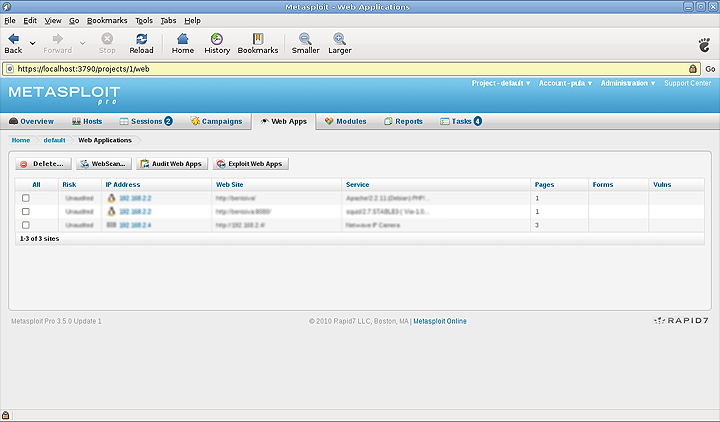Sort table by IP Address column header
The width and height of the screenshot is (720, 422).
coord(123,185)
